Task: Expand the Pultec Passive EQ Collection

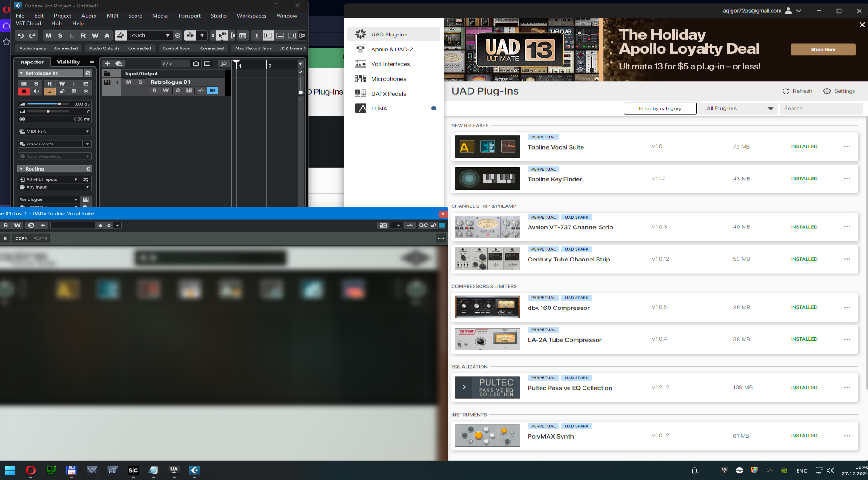Action: pos(464,387)
